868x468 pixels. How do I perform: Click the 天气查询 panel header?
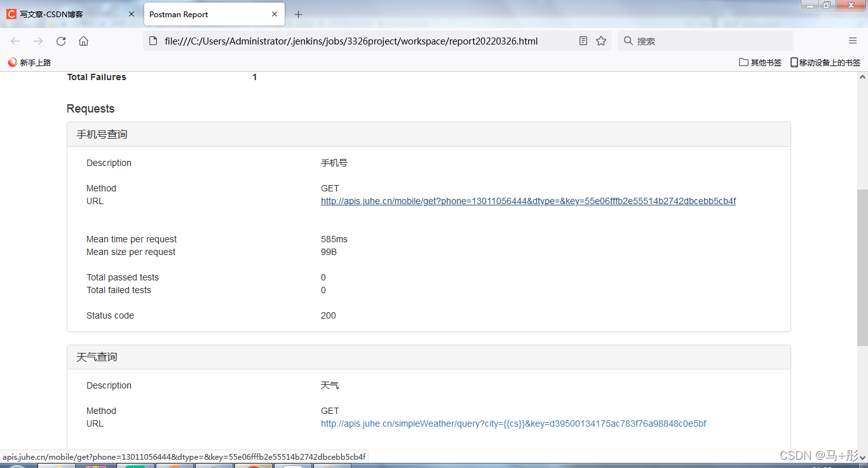[429, 357]
